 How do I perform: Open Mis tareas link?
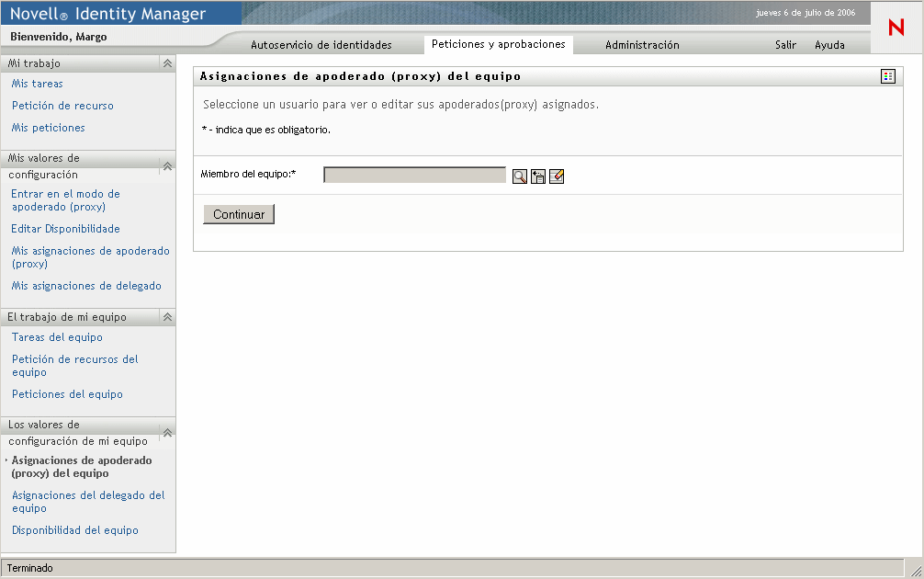click(x=37, y=84)
